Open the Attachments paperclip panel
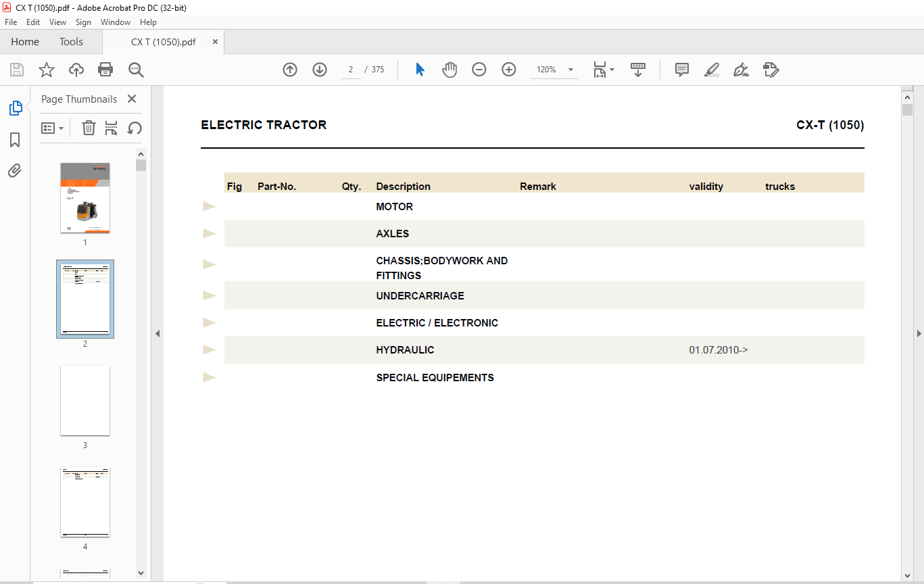Viewport: 924px width, 584px height. pyautogui.click(x=15, y=171)
